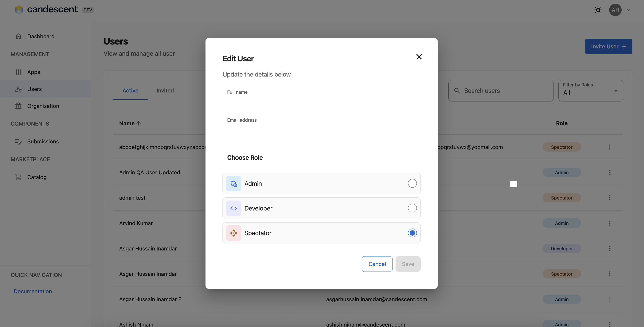Open the Filter by Roles dropdown
644x327 pixels.
coord(590,91)
